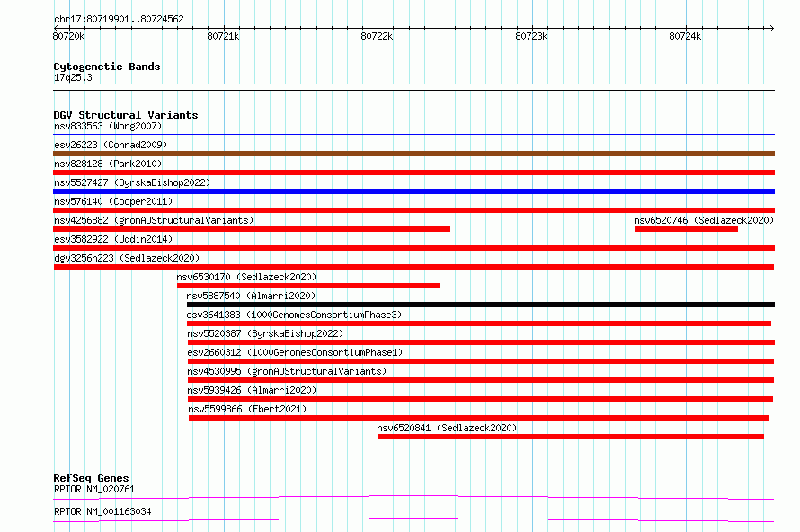
Task: Open variant esv26223 (Conrad2009) label
Action: point(111,145)
